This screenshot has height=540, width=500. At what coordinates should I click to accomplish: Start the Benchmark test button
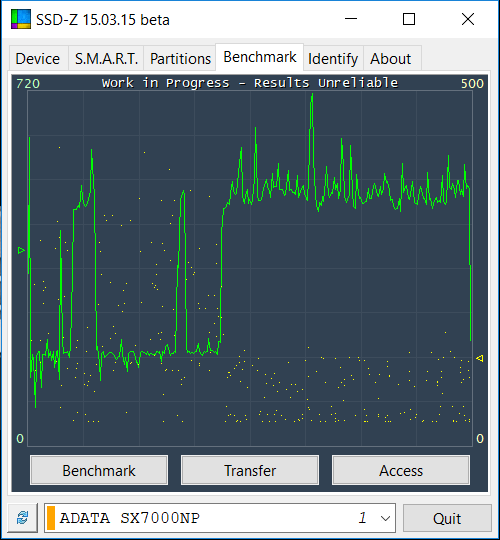99,470
